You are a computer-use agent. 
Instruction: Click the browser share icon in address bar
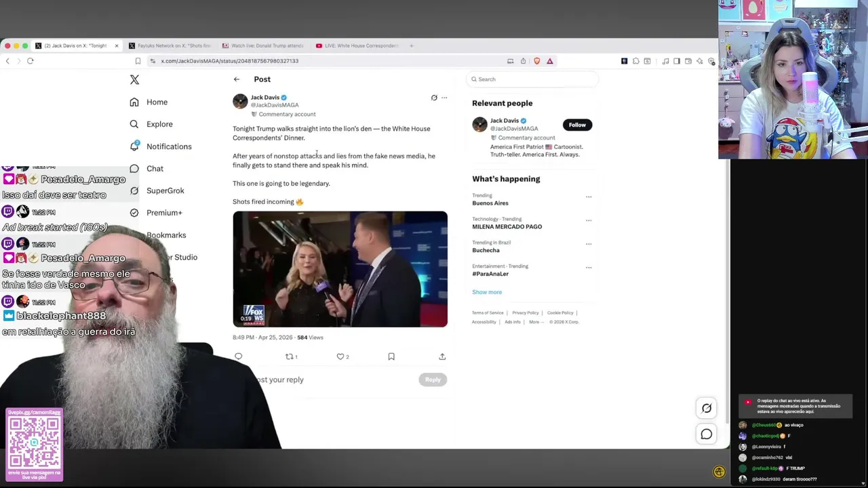[x=524, y=61]
